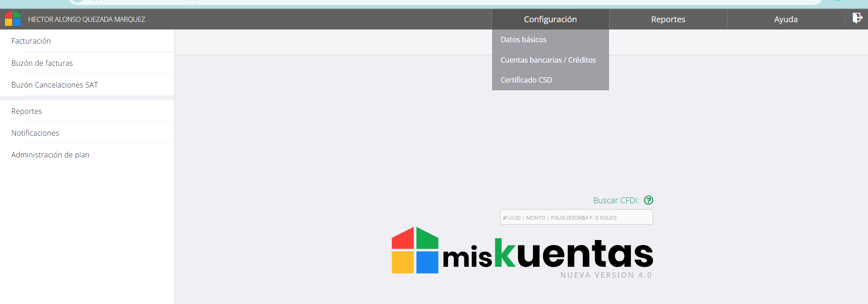
Task: Open Buzón de facturas
Action: click(42, 63)
